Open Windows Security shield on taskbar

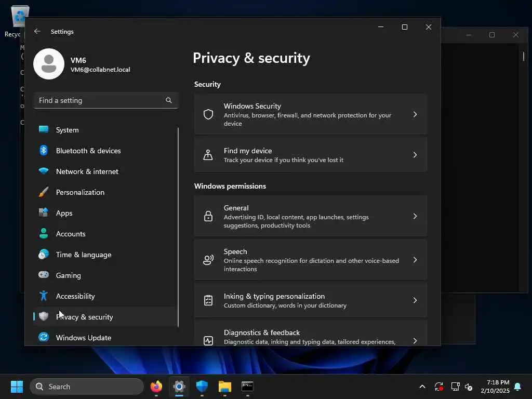coord(202,387)
